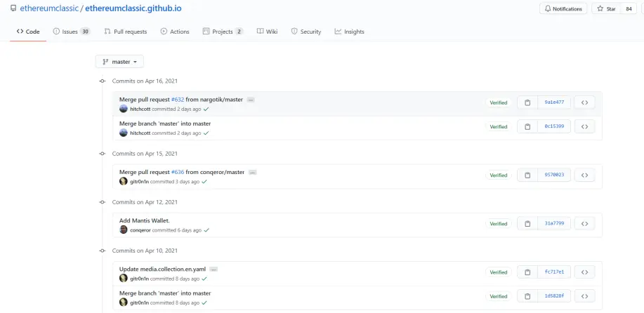This screenshot has height=313, width=644.
Task: View the 84 stargazers count
Action: tap(629, 8)
